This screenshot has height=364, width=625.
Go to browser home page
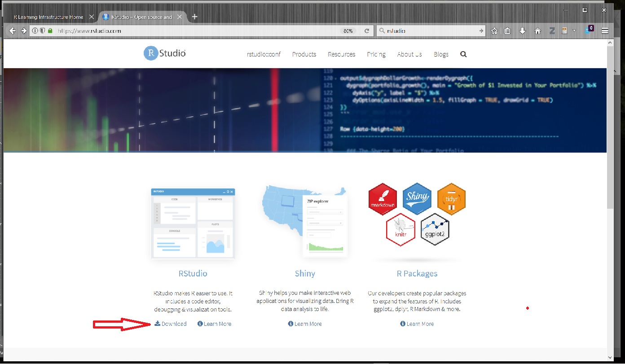537,31
